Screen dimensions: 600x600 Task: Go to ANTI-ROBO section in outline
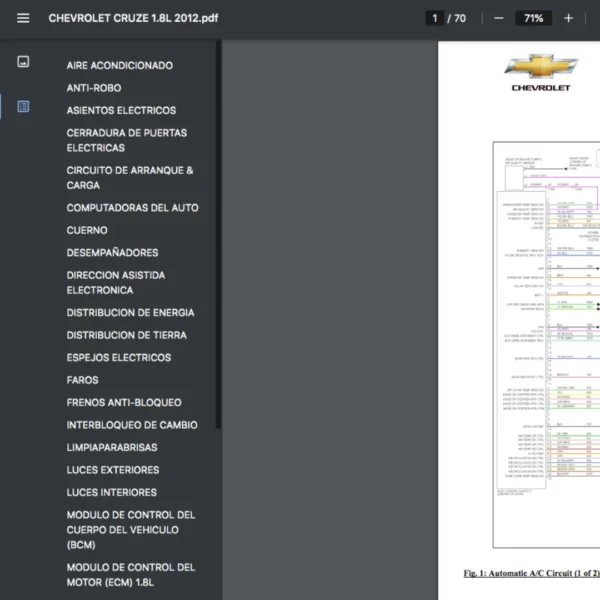click(x=94, y=88)
